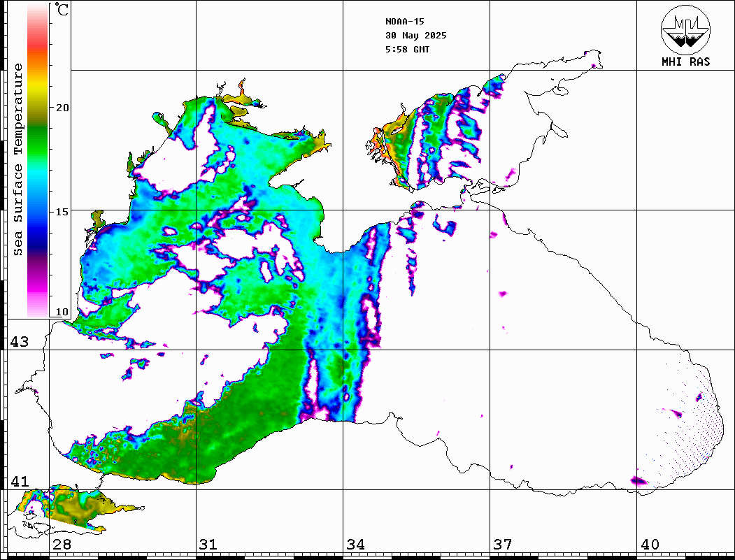The width and height of the screenshot is (735, 560).
Task: Click the '5:58 GMT' time text
Action: [407, 50]
